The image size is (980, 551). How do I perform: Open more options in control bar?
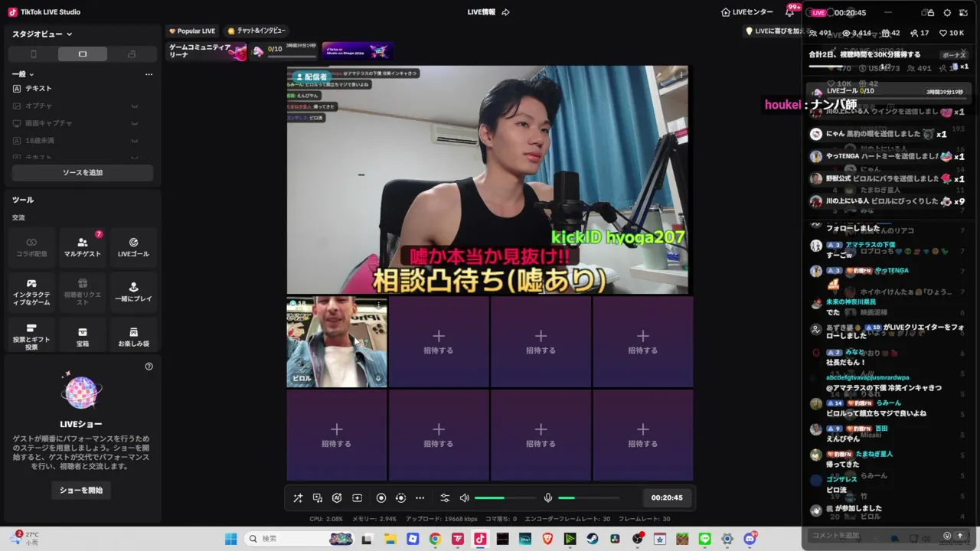[420, 497]
